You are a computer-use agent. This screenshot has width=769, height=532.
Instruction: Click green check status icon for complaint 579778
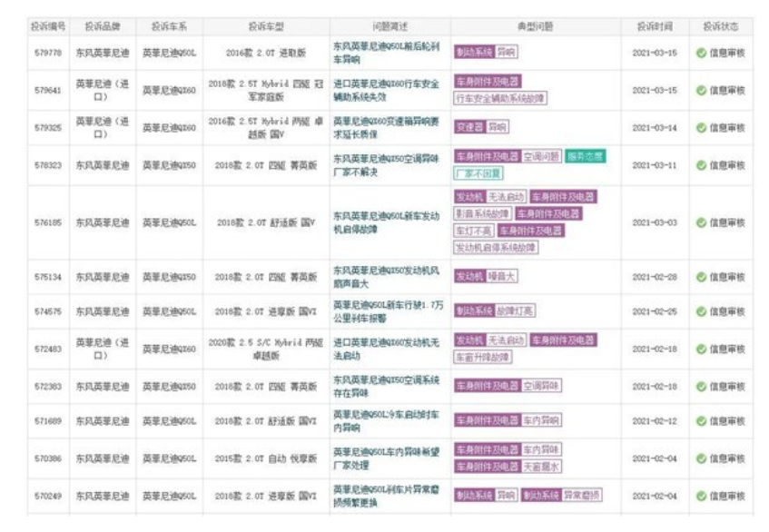tap(701, 53)
